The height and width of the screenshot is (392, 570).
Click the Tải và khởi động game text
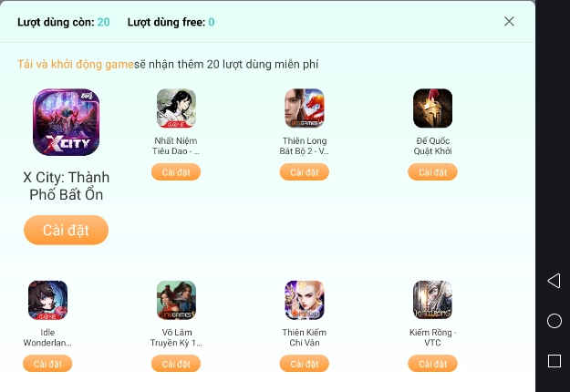[76, 65]
